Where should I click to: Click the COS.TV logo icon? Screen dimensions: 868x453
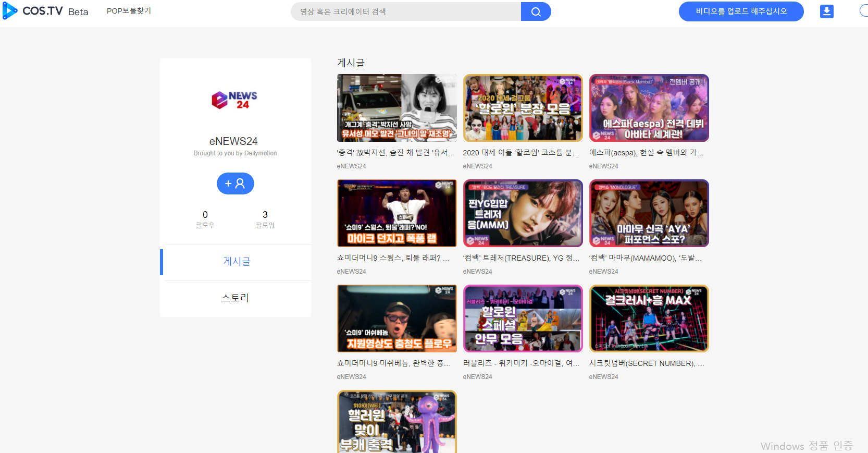point(10,11)
